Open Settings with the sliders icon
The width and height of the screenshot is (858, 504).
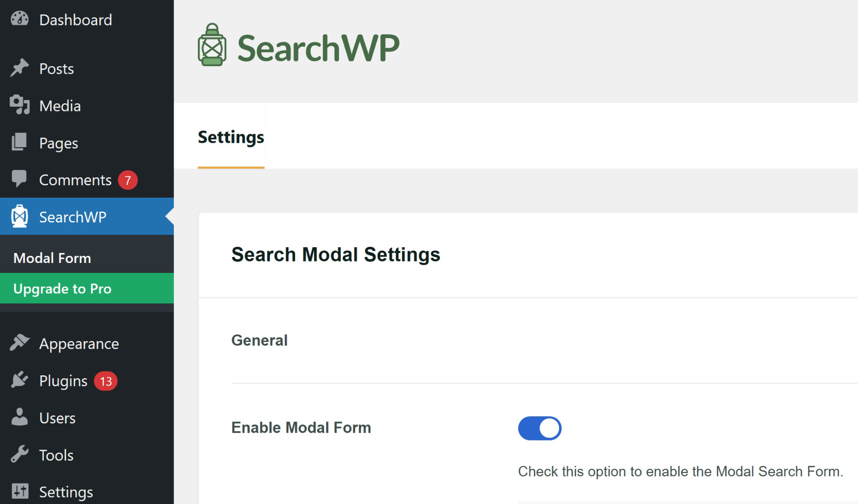19,491
